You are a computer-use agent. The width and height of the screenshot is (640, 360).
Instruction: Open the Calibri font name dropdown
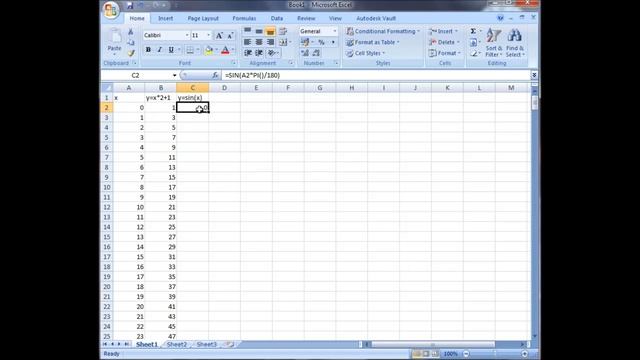[x=187, y=36]
